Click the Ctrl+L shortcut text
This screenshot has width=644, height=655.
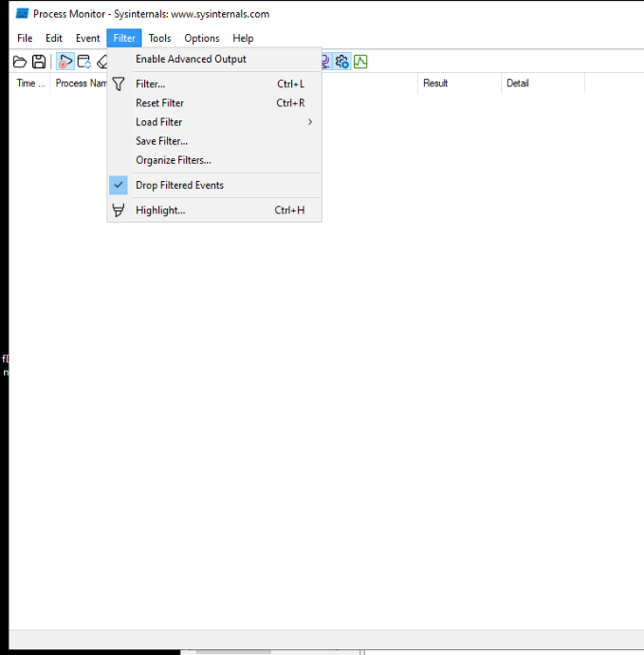click(291, 84)
